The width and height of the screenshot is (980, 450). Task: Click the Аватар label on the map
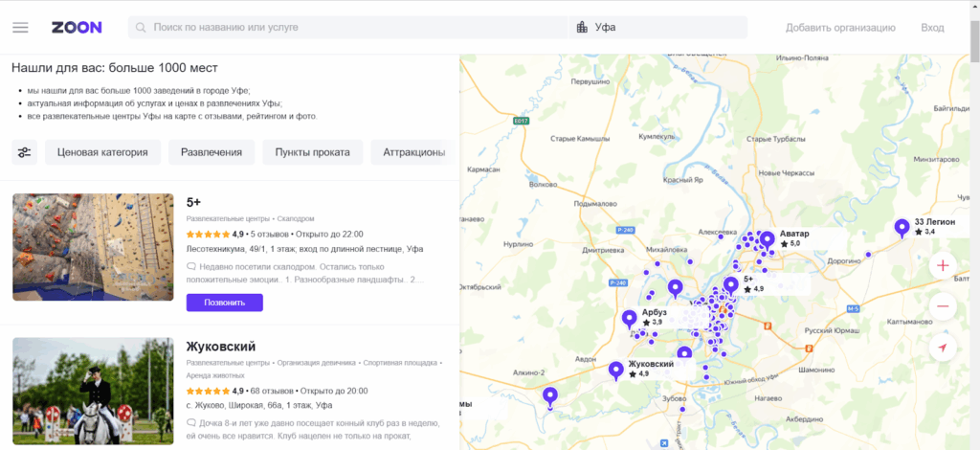[x=794, y=233]
